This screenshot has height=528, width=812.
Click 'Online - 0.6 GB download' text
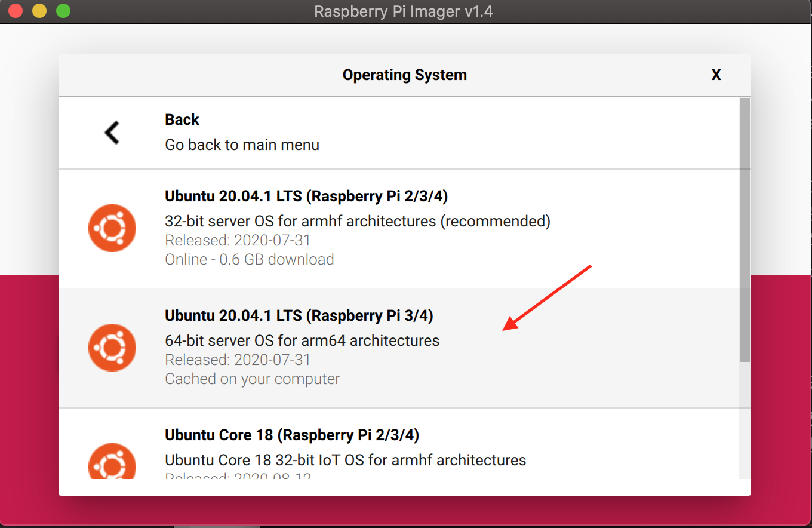(x=250, y=260)
